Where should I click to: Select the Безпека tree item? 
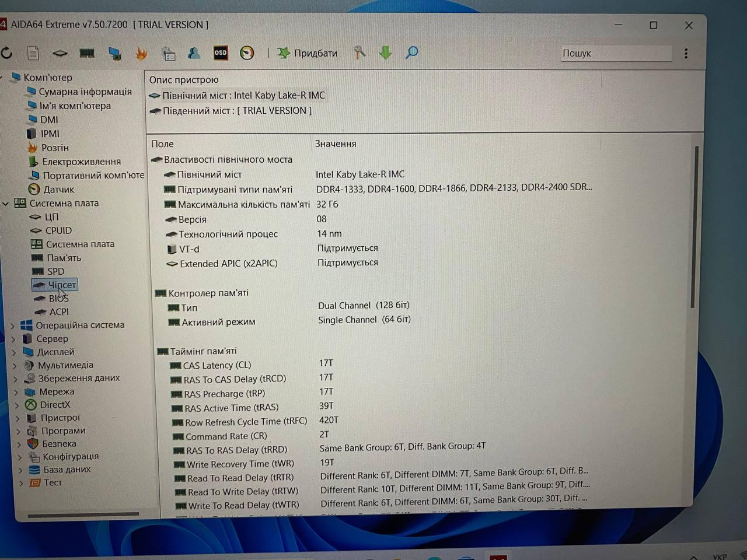(x=59, y=443)
